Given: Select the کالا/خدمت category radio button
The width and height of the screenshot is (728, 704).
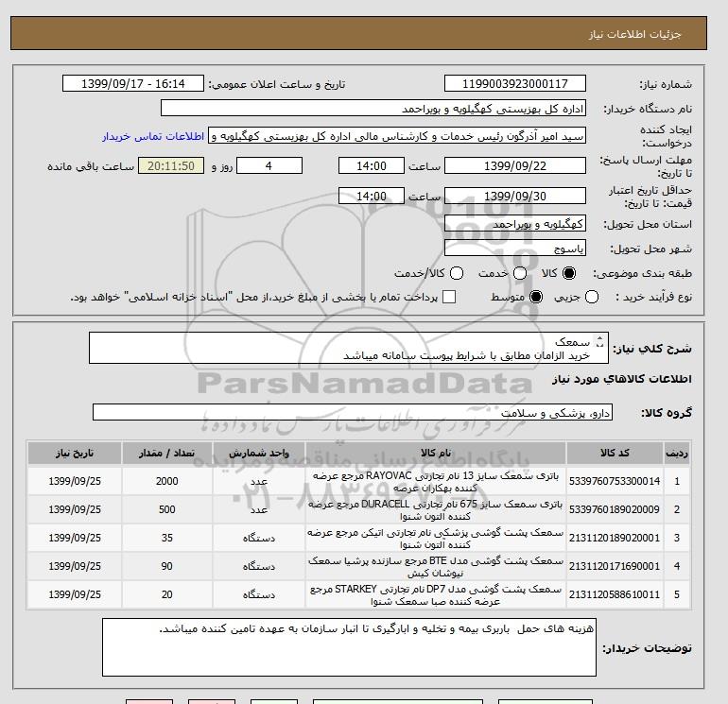Looking at the screenshot, I should (x=457, y=273).
